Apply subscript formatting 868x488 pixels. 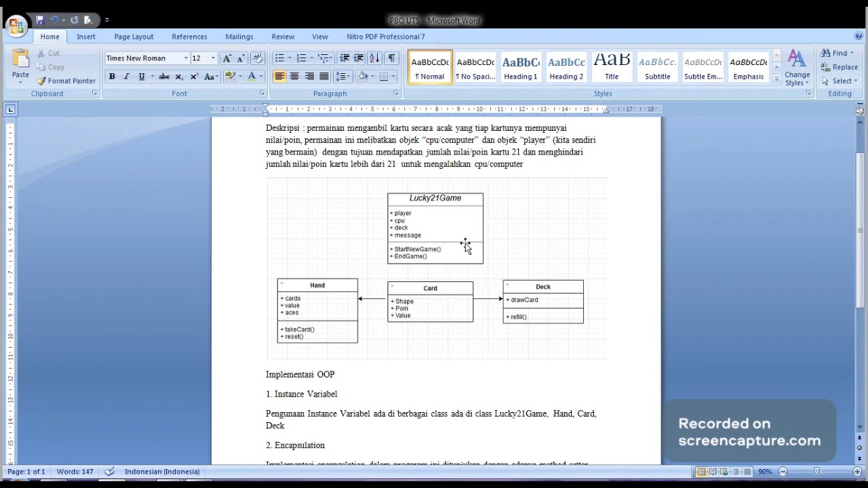pyautogui.click(x=179, y=77)
